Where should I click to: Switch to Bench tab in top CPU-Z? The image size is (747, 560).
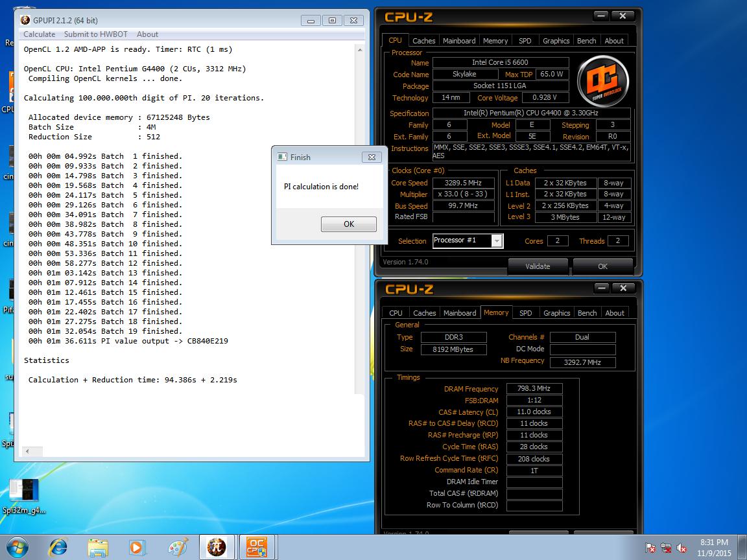586,40
